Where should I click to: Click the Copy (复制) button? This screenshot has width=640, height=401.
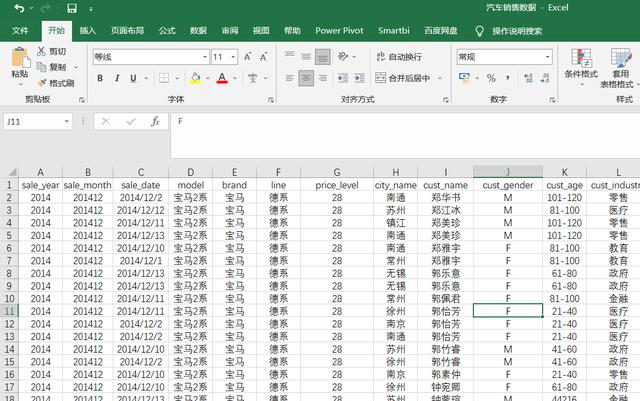51,67
